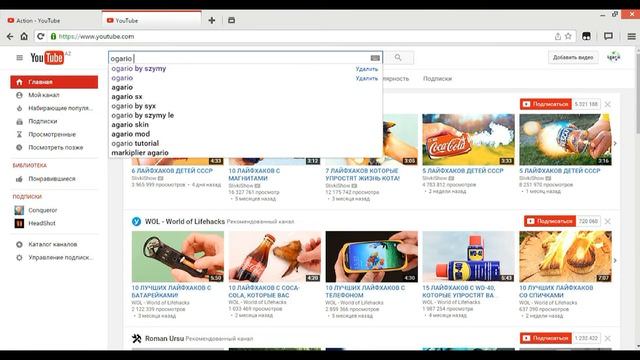Switch to the Action - YouTube tab
This screenshot has width=640, height=360.
pos(38,20)
